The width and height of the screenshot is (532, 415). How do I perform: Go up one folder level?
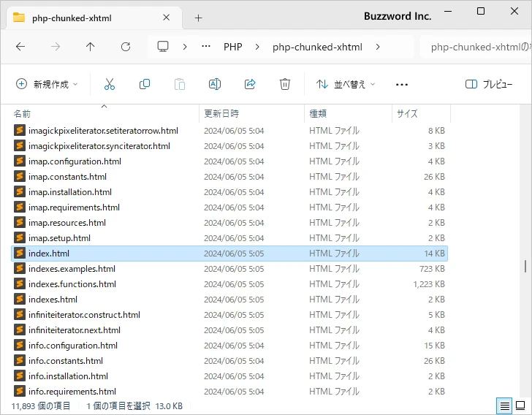91,47
